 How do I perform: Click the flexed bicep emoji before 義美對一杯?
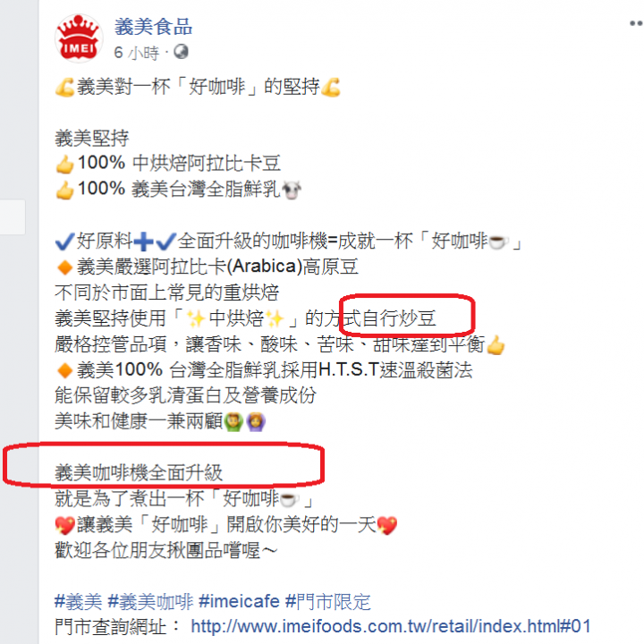point(65,88)
